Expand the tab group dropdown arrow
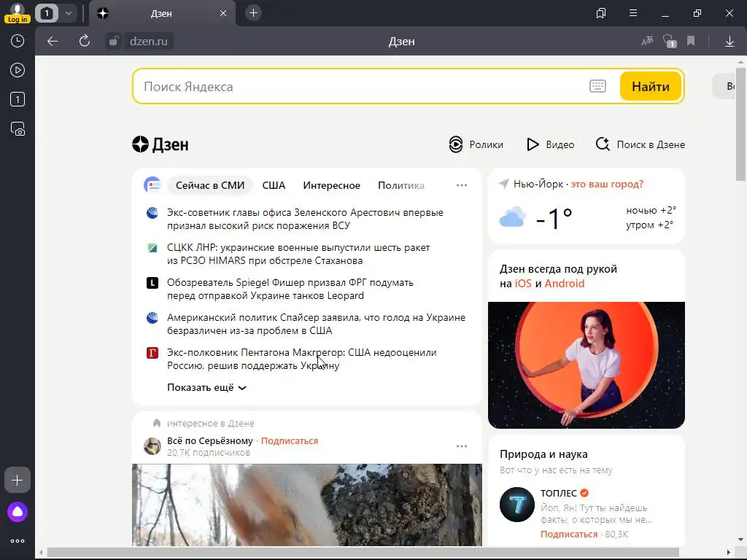Viewport: 747px width, 560px height. pos(68,13)
